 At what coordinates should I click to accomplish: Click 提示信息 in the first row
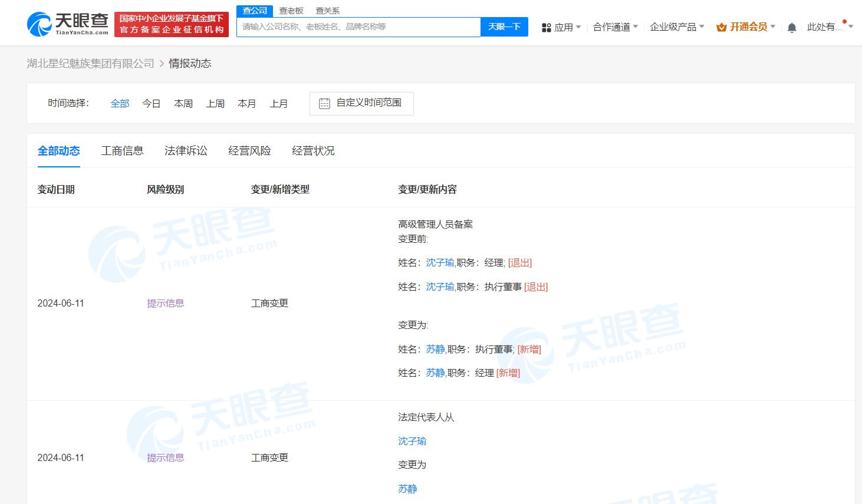pyautogui.click(x=166, y=303)
